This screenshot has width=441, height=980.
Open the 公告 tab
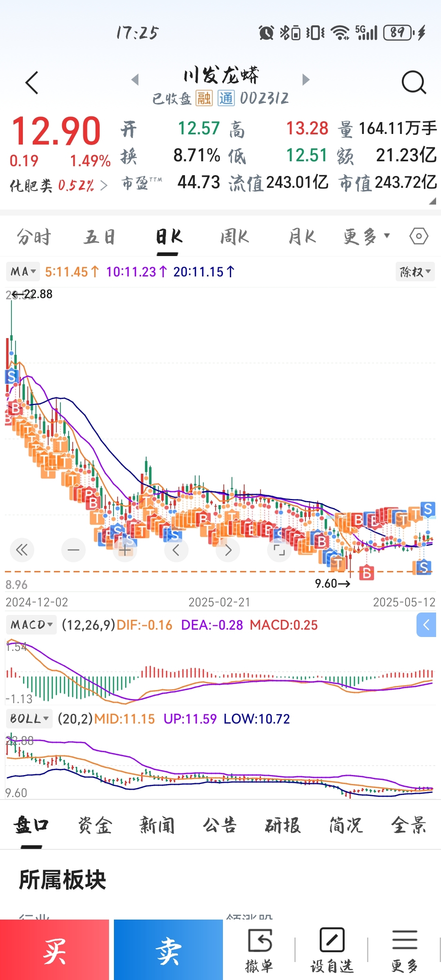point(220,825)
